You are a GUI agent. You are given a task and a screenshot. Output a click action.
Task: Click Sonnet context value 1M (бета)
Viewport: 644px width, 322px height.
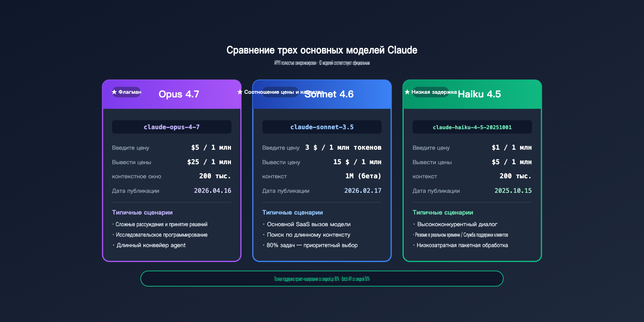point(363,176)
